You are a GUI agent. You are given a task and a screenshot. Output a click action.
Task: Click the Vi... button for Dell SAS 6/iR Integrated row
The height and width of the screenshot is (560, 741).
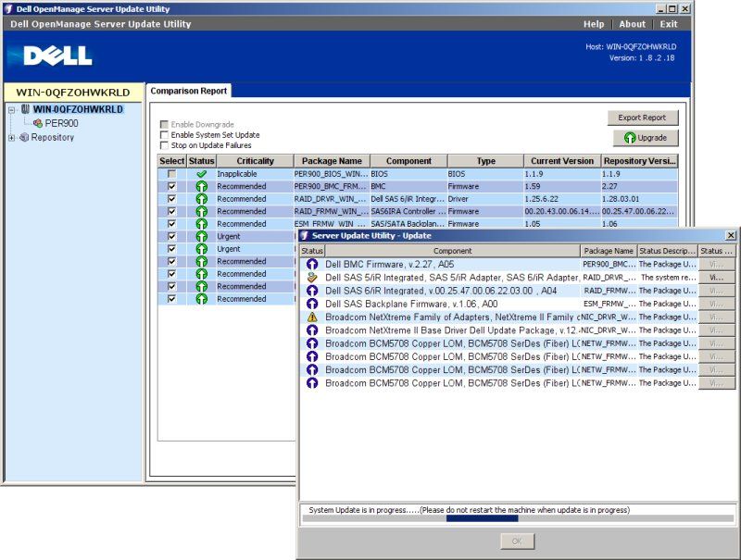click(x=716, y=291)
